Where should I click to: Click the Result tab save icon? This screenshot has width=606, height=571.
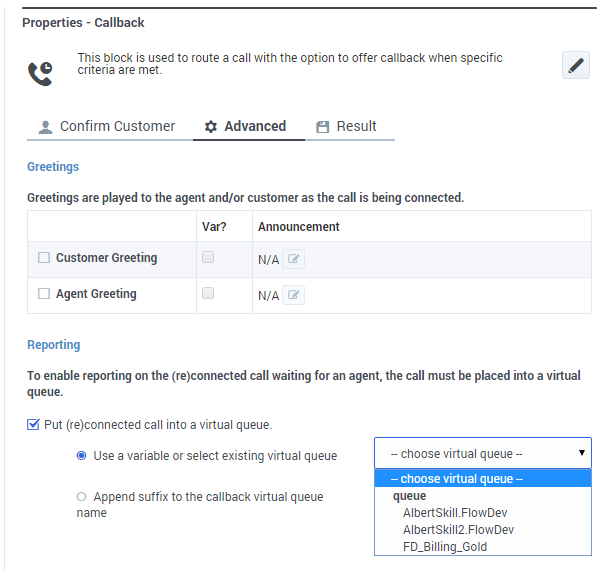pos(322,127)
